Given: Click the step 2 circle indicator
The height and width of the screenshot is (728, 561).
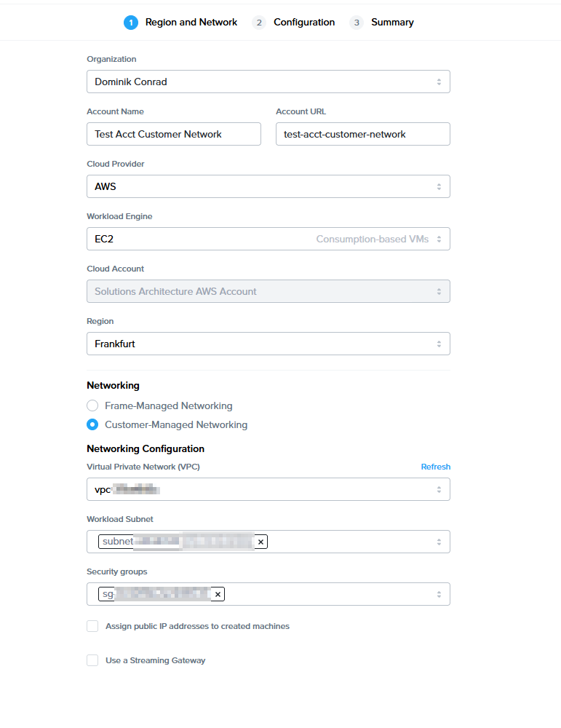Looking at the screenshot, I should [259, 23].
